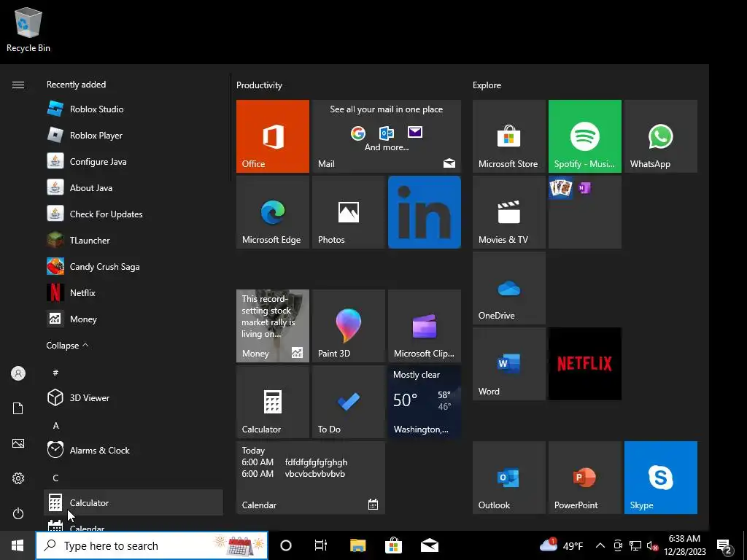This screenshot has height=560, width=747.
Task: Open Mail from the taskbar
Action: pyautogui.click(x=429, y=545)
